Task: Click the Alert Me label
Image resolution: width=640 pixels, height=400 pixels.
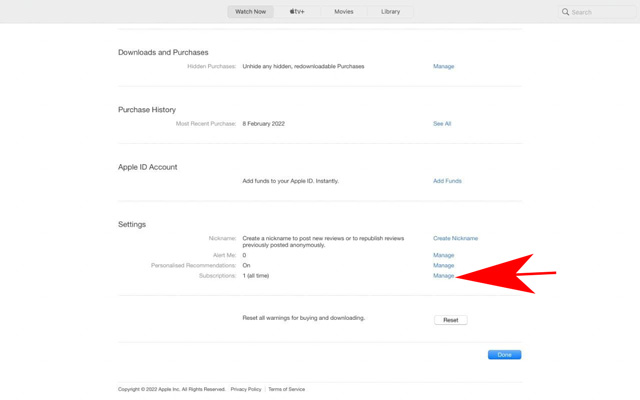Action: click(224, 255)
